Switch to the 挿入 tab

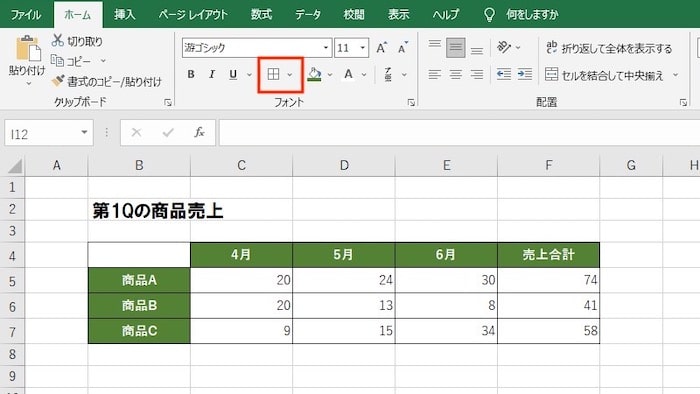[x=125, y=14]
